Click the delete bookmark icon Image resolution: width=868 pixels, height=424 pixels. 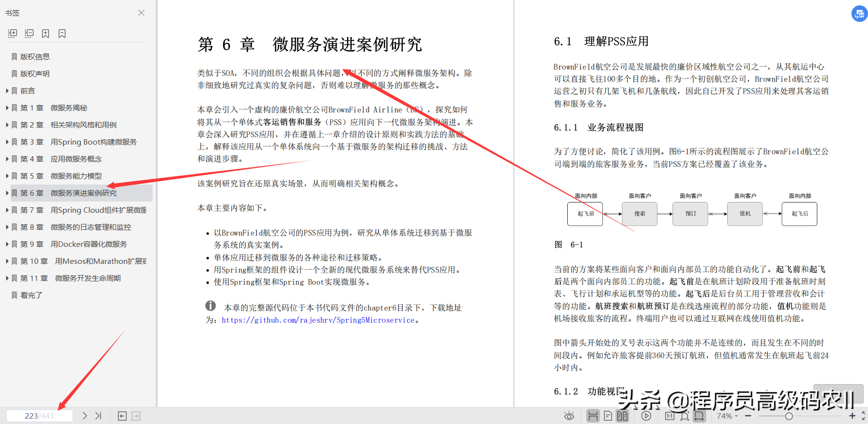62,33
